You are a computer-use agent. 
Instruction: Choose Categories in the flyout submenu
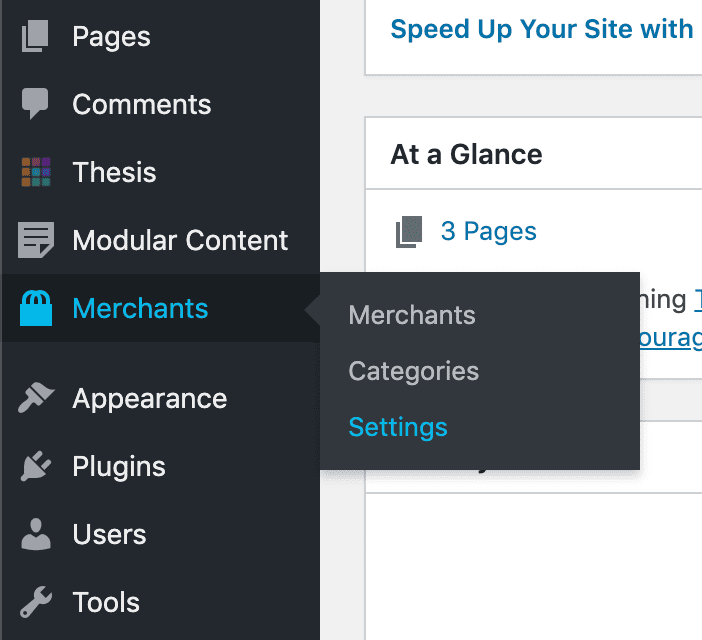tap(414, 371)
